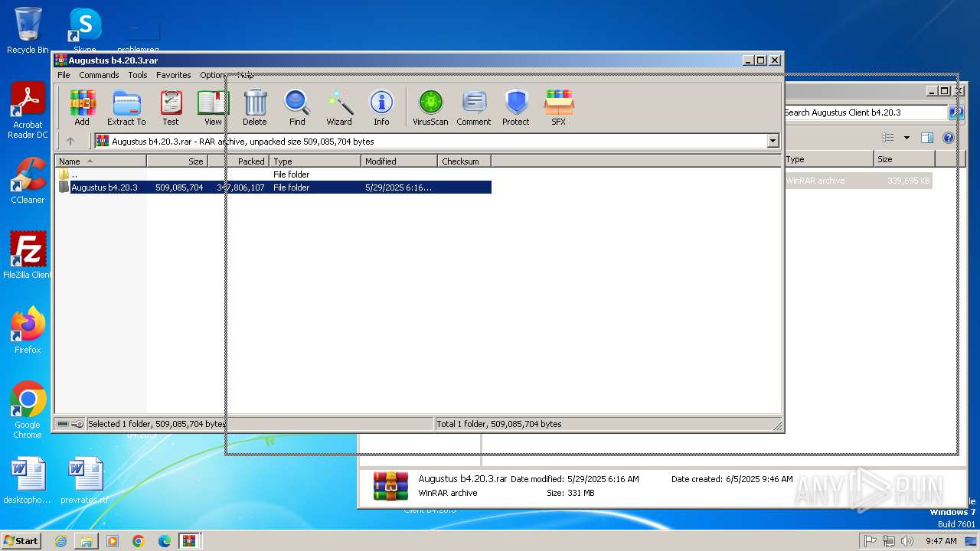
Task: Sort file list by Type column
Action: pos(315,161)
